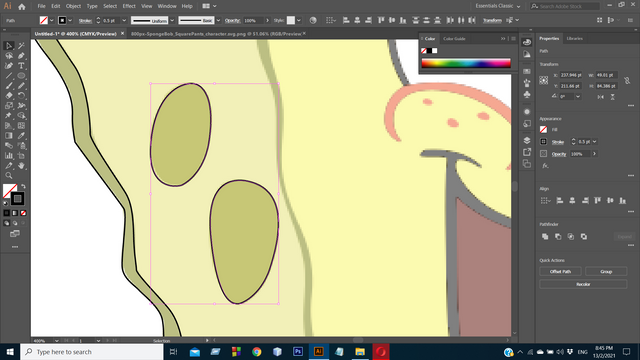Select the Line Segment tool
640x360 pixels.
[9, 76]
